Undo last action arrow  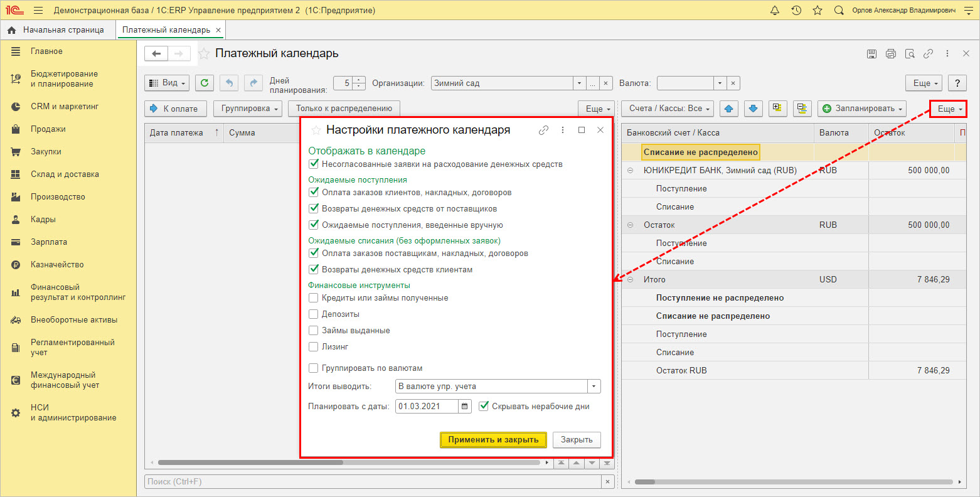click(229, 83)
